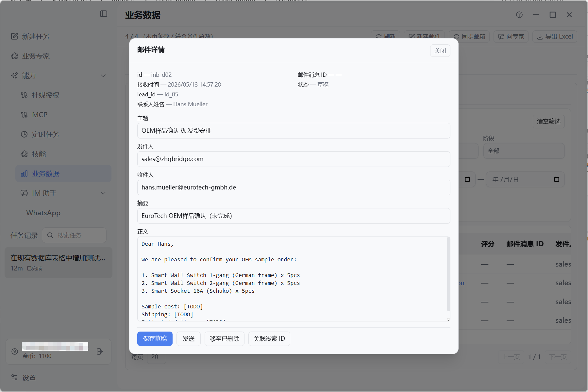
Task: Click the 收件人 recipient input field
Action: (294, 188)
